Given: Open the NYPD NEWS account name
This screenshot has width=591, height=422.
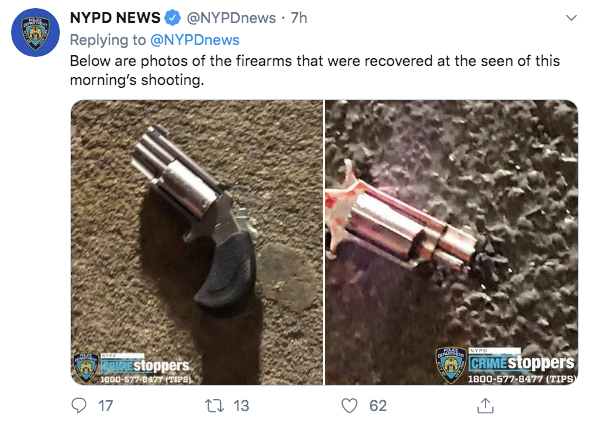Looking at the screenshot, I should point(115,18).
